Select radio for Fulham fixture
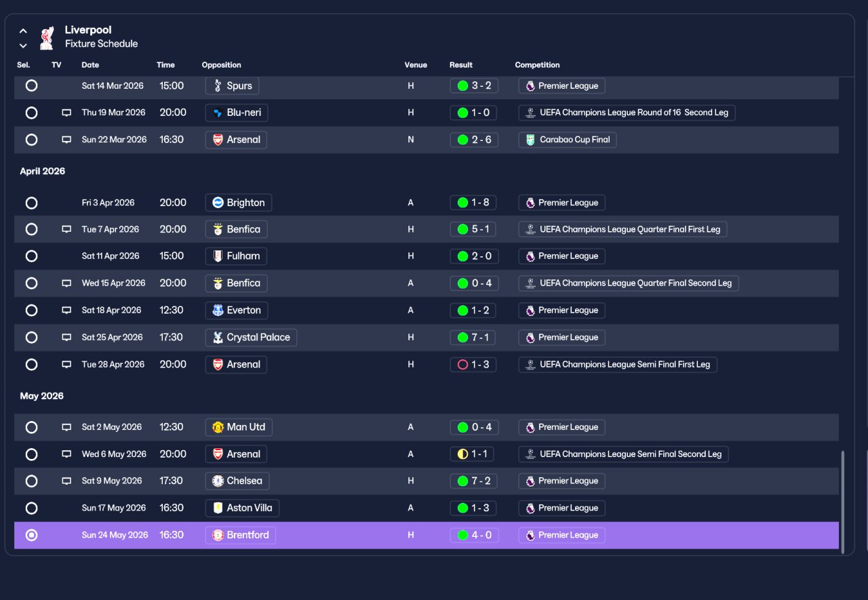The image size is (868, 600). click(x=31, y=256)
